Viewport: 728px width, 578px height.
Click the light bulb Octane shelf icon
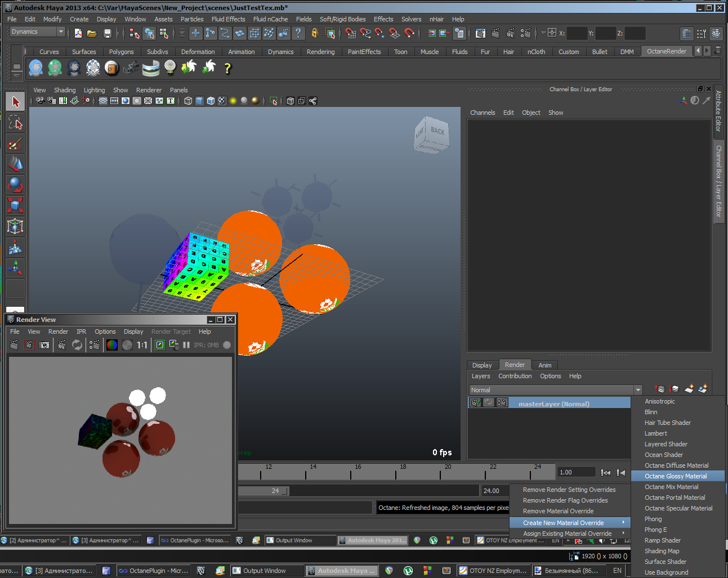[170, 68]
